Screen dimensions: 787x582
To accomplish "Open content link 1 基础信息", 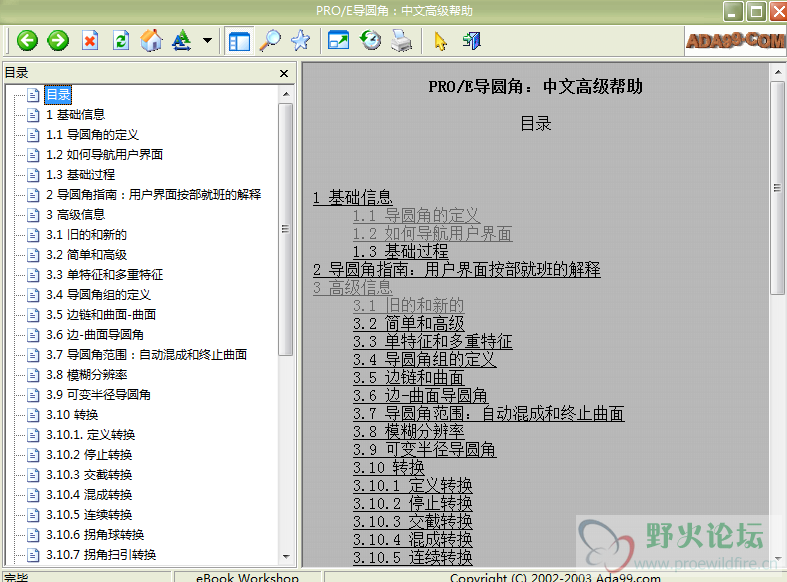I will (x=352, y=198).
